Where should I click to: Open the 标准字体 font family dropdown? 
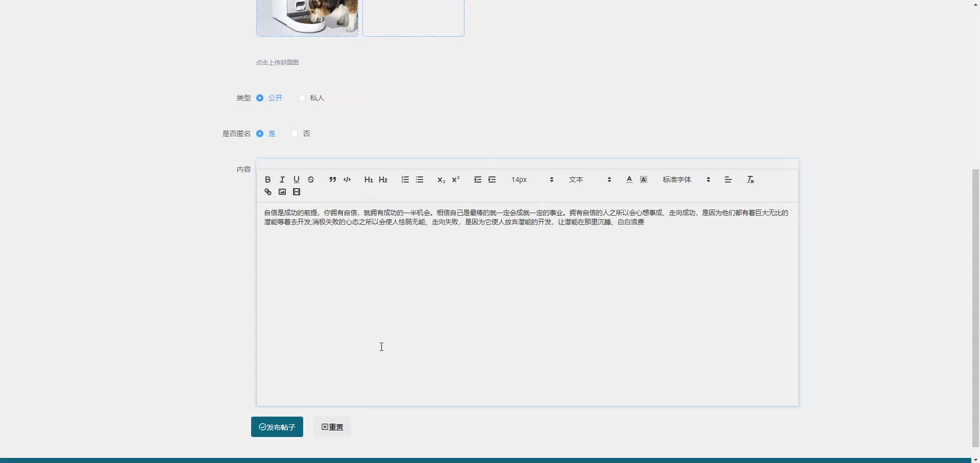[x=687, y=179]
